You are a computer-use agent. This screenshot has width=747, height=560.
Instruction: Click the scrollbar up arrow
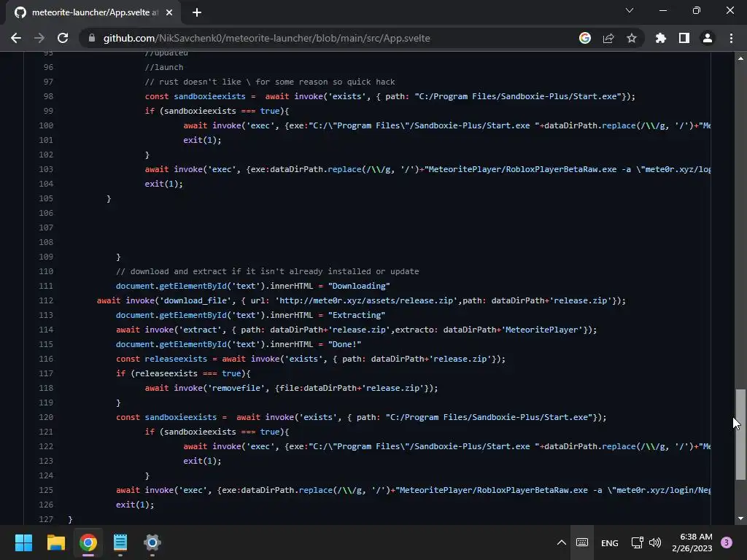point(740,58)
